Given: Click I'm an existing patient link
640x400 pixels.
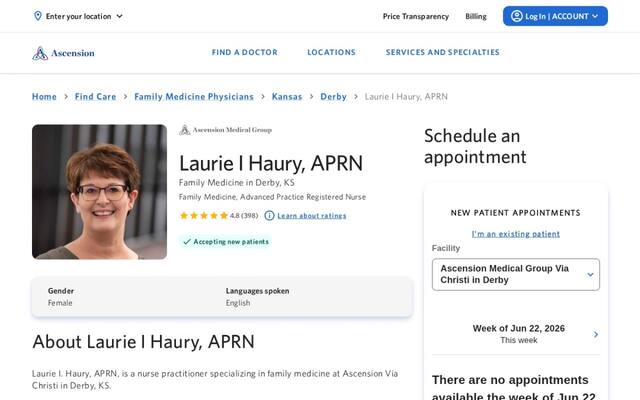Looking at the screenshot, I should (x=516, y=234).
